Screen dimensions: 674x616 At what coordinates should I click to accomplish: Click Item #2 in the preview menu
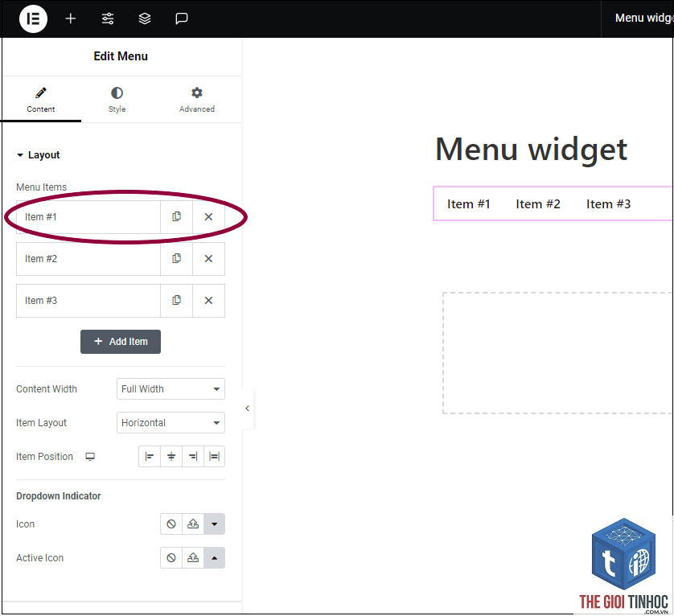coord(538,203)
